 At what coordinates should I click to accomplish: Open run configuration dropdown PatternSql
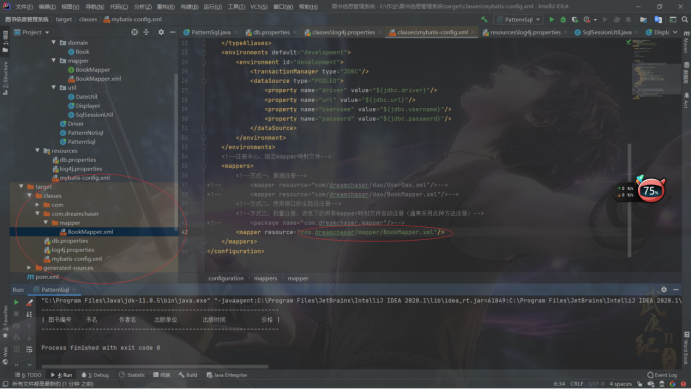(x=518, y=19)
